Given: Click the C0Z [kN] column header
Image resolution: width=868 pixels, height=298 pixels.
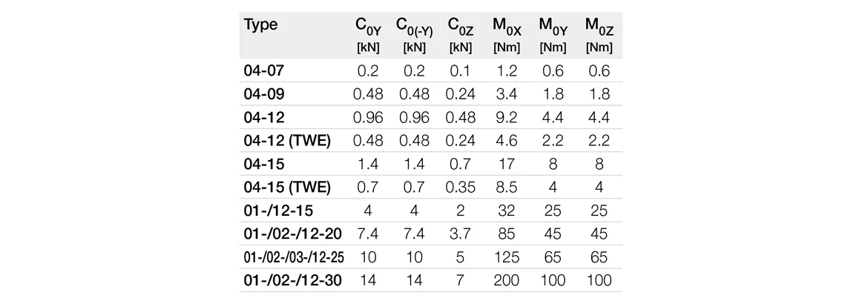Looking at the screenshot, I should click(x=461, y=34).
